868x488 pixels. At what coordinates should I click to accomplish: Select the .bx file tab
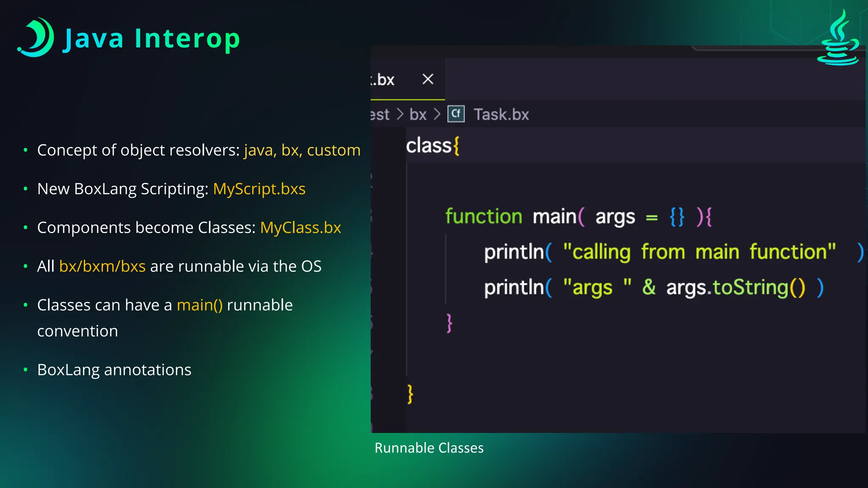[408, 79]
